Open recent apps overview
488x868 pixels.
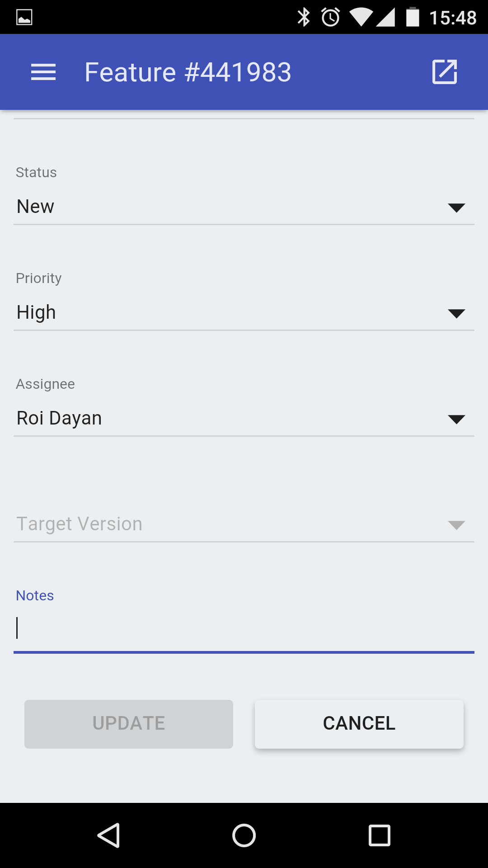click(380, 835)
